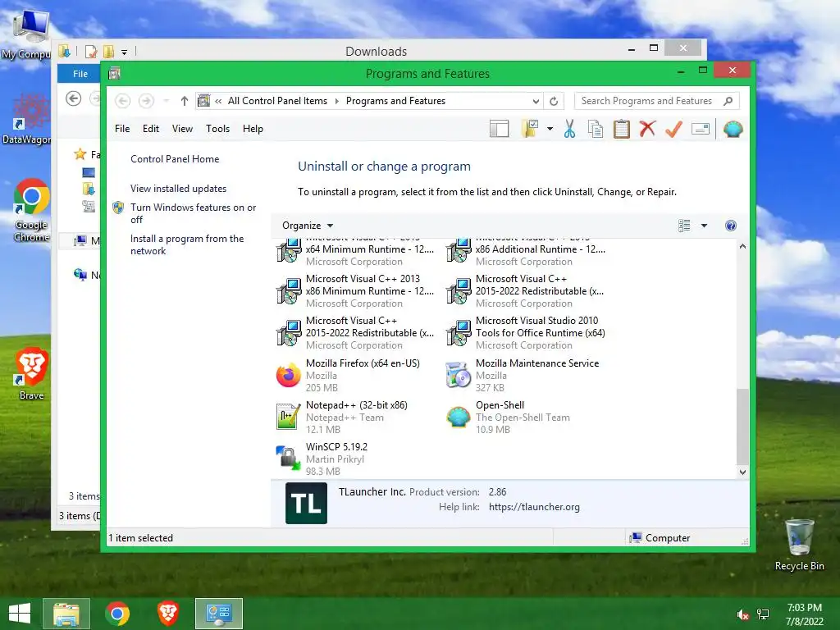840x630 pixels.
Task: Click the scroll up arrow of program list
Action: click(742, 246)
